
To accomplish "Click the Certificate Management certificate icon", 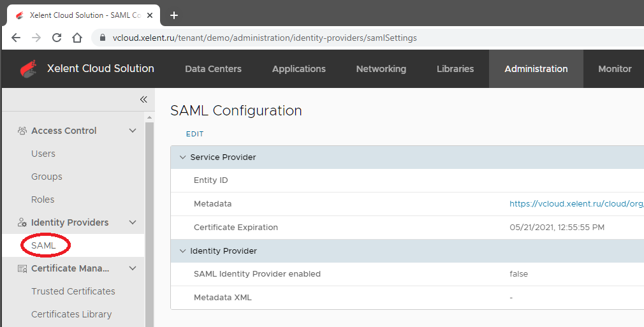I will click(x=22, y=268).
